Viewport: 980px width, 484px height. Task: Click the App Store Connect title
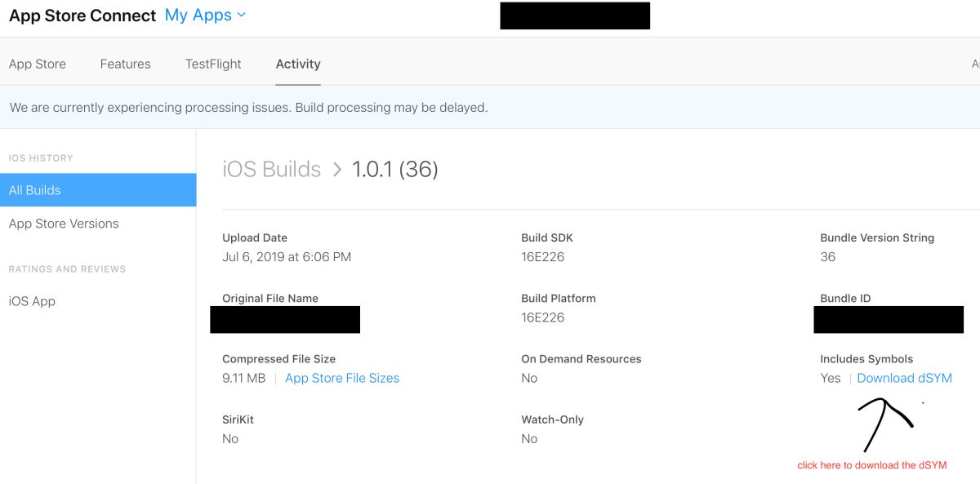[x=82, y=16]
